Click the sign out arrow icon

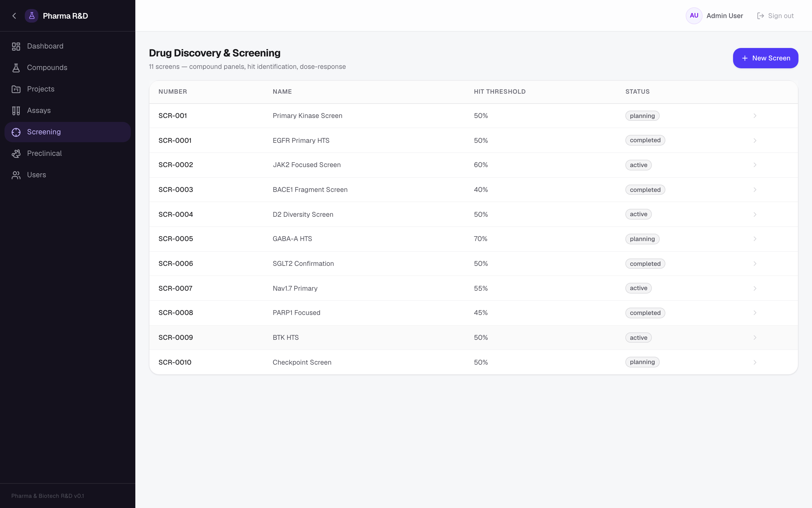760,16
